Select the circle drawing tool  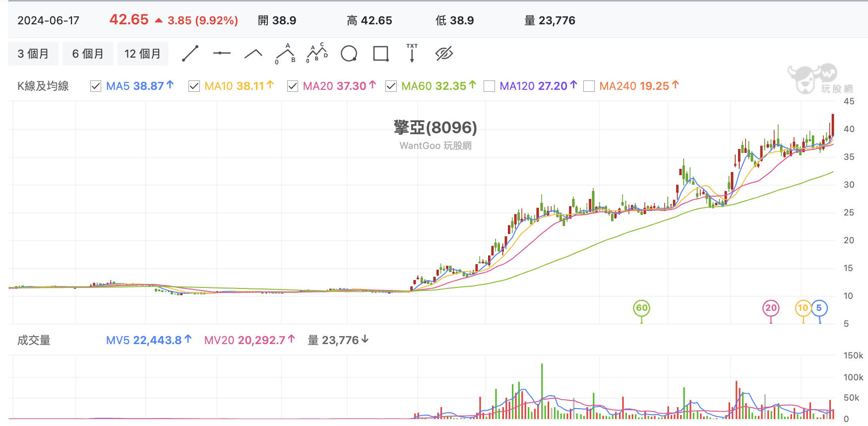(x=349, y=54)
